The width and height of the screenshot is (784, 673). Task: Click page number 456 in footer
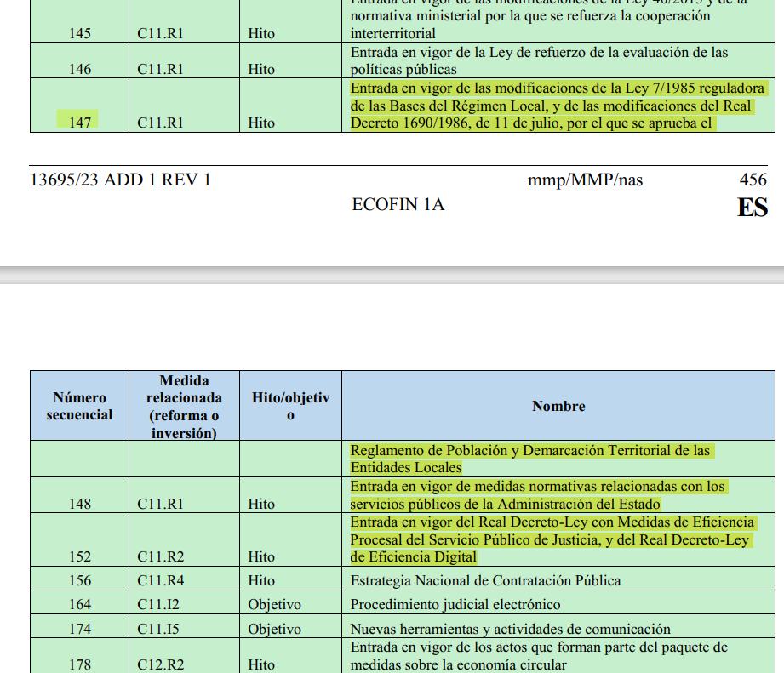(x=753, y=180)
